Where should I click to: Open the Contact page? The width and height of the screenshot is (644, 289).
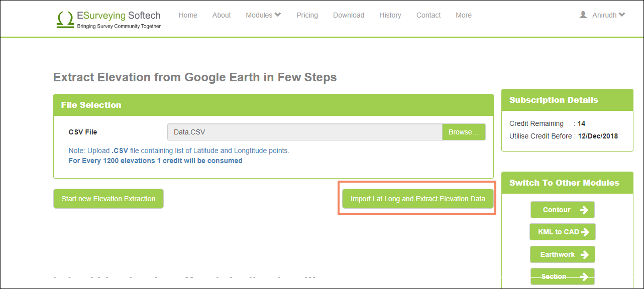[x=428, y=15]
